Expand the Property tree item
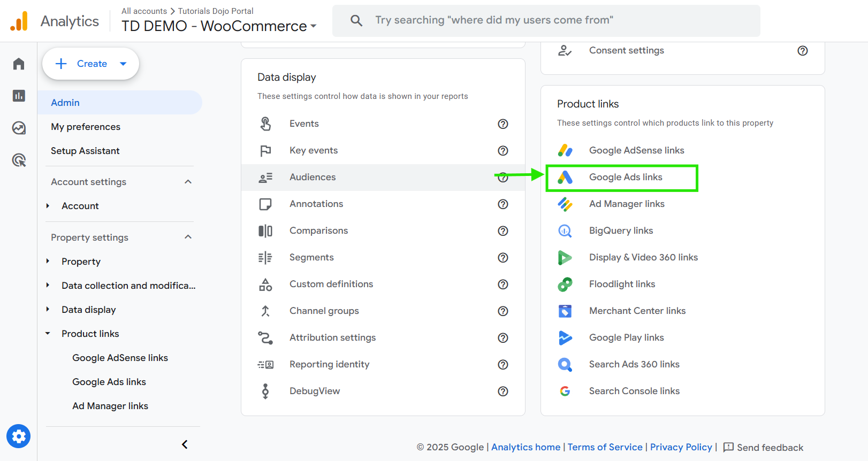This screenshot has height=461, width=868. (x=48, y=262)
